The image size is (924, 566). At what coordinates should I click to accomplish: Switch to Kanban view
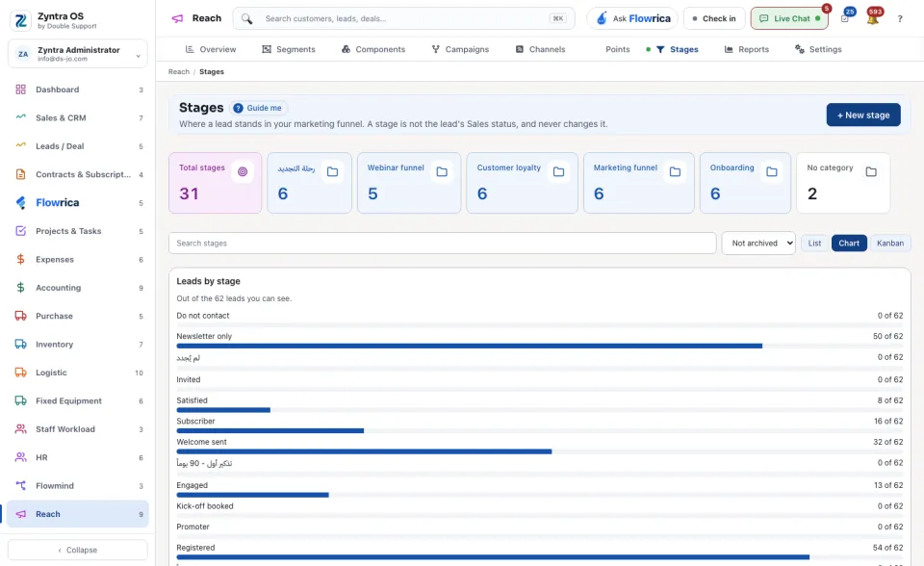889,243
